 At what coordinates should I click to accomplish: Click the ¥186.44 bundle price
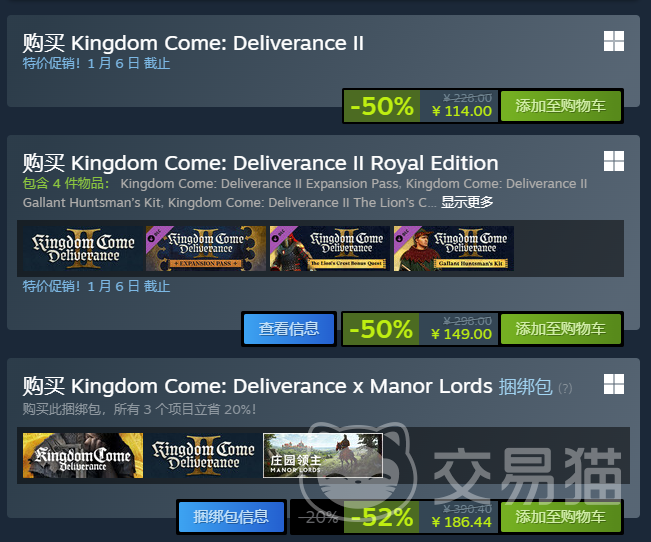(462, 523)
